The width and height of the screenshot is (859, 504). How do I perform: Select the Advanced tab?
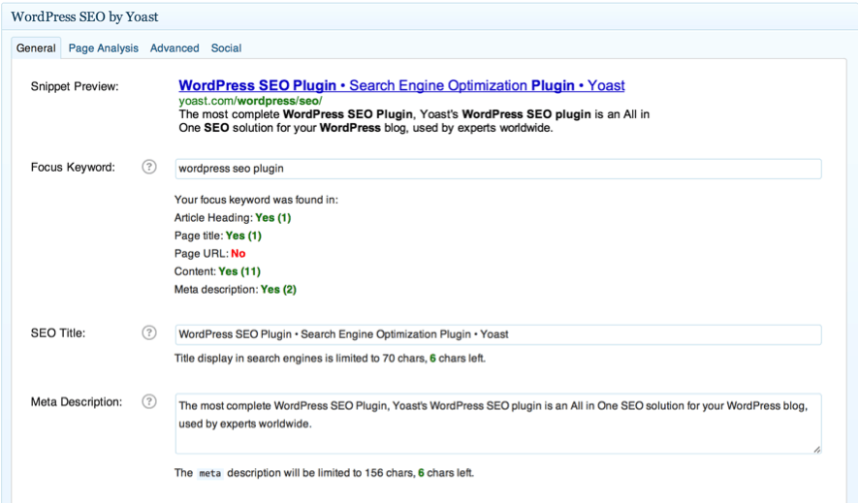tap(175, 48)
